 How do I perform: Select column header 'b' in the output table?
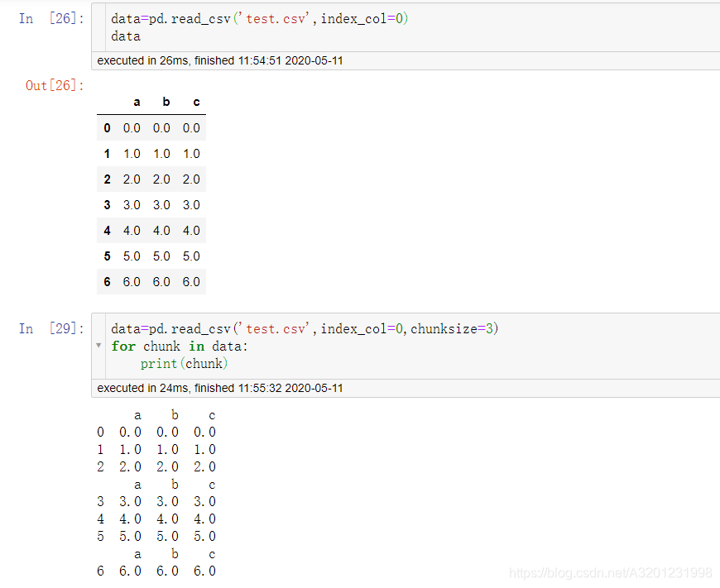pos(166,102)
